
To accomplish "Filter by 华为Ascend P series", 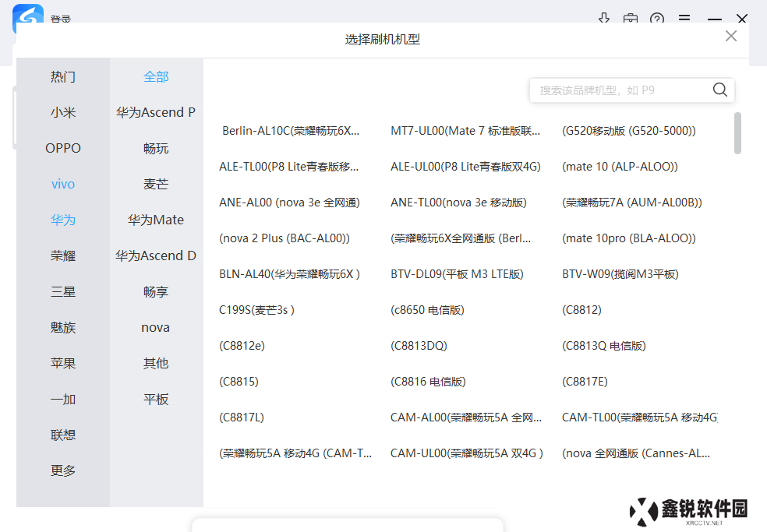I will click(x=156, y=112).
